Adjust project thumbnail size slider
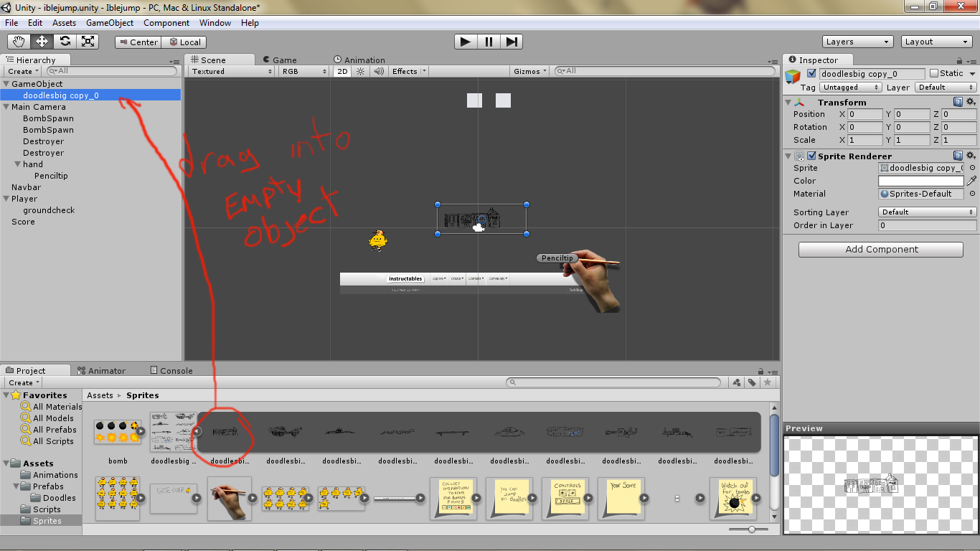 click(751, 529)
